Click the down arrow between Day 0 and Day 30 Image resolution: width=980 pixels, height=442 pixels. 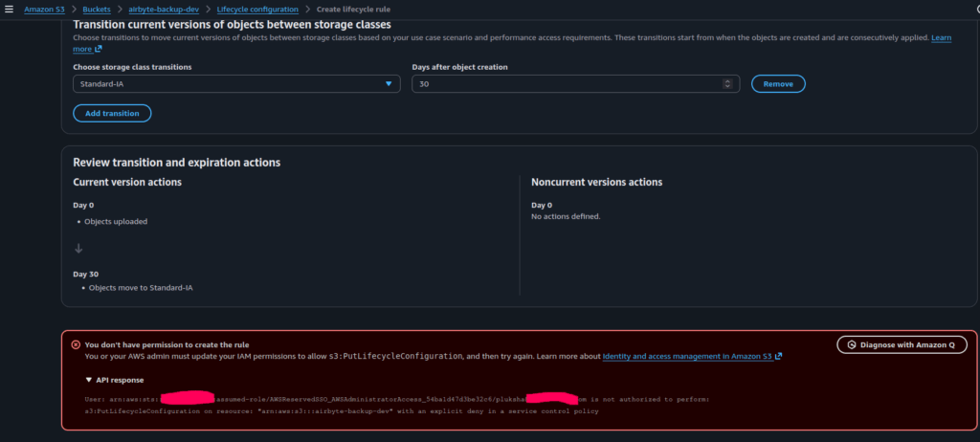click(x=78, y=248)
